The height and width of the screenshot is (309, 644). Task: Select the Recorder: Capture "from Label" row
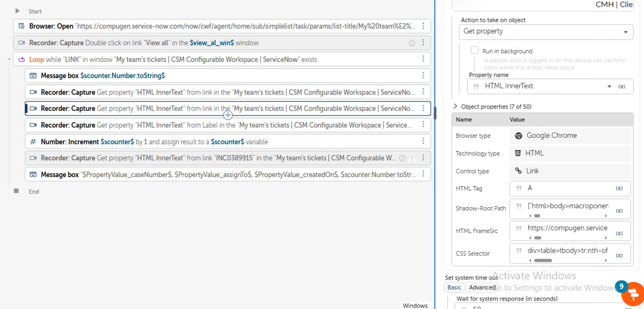pyautogui.click(x=228, y=125)
